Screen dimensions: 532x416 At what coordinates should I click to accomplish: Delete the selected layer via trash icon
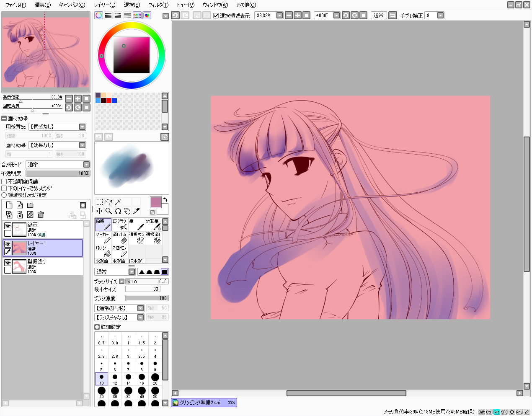(41, 214)
